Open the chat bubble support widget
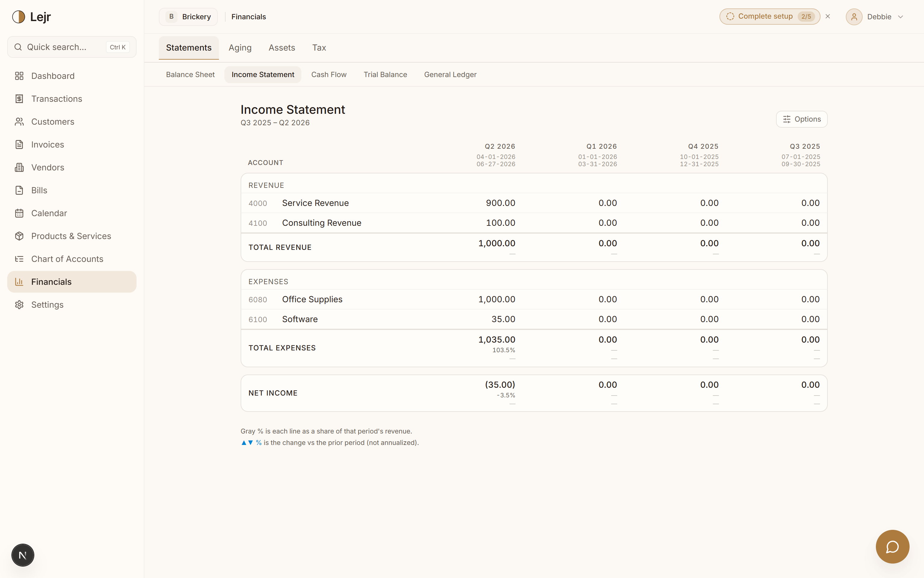This screenshot has width=924, height=578. (x=892, y=546)
